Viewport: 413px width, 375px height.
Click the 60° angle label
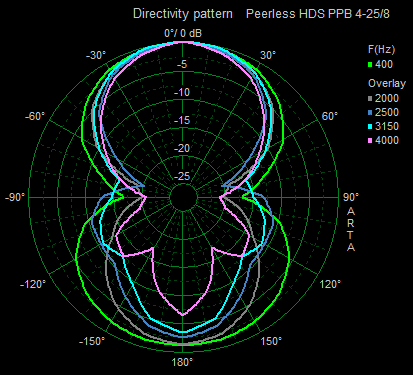[x=330, y=116]
